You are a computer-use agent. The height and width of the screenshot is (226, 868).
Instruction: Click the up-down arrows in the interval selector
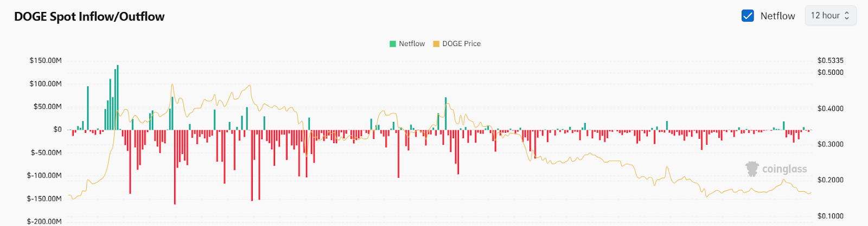pyautogui.click(x=847, y=16)
